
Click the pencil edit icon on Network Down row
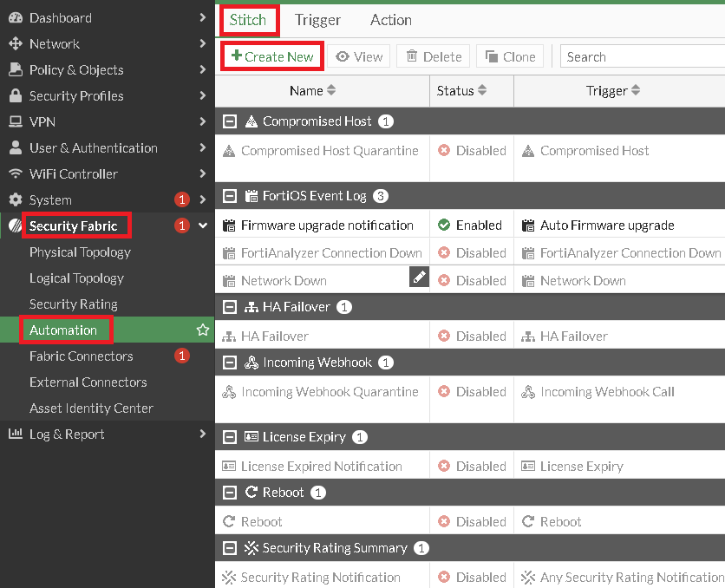(419, 277)
